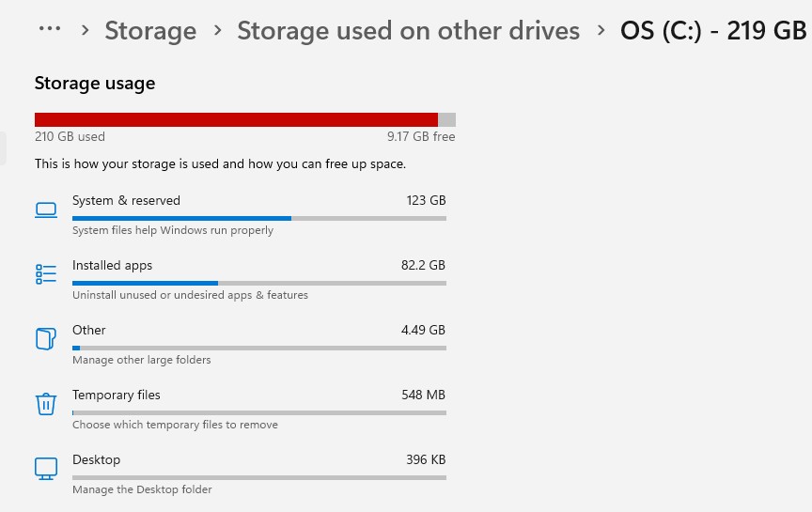The image size is (812, 512).
Task: Open Storage used on other drives breadcrumb
Action: 409,31
